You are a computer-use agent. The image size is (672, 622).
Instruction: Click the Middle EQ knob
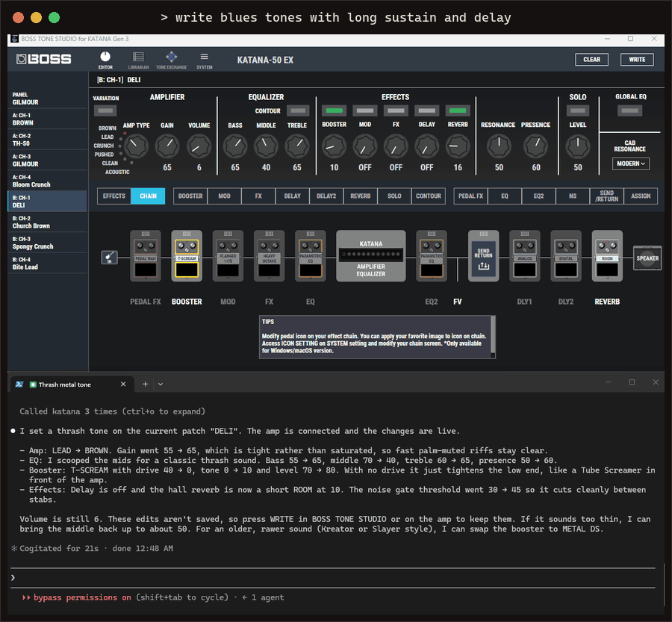point(266,146)
